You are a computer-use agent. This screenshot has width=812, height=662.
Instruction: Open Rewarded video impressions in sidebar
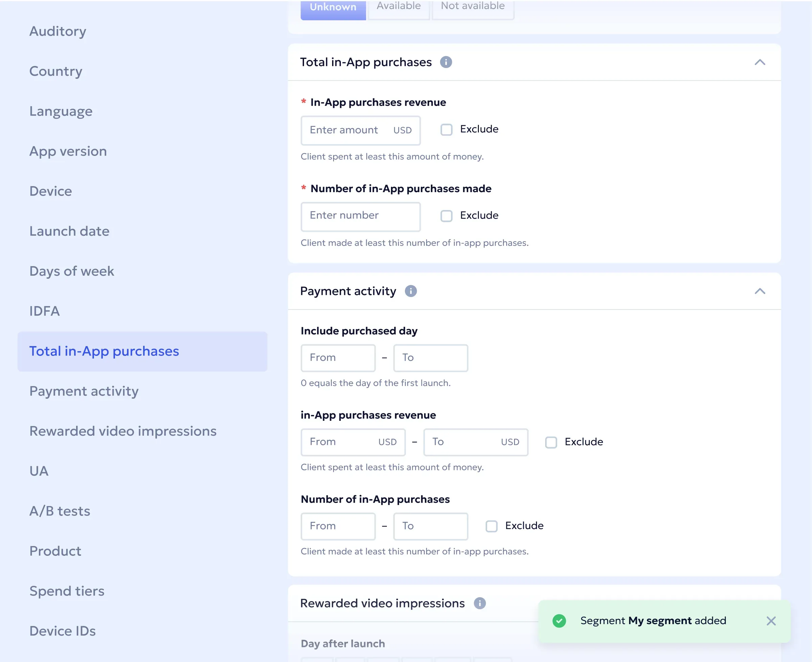tap(123, 431)
